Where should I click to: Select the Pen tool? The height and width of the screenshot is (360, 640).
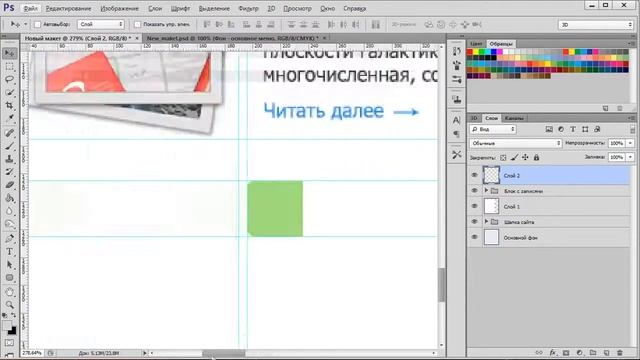pos(9,239)
